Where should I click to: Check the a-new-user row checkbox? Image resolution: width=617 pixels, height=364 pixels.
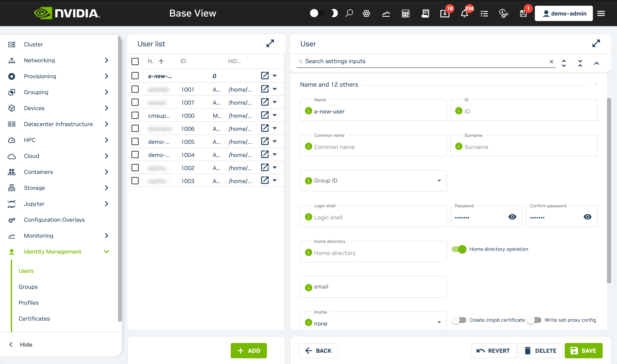coord(135,76)
